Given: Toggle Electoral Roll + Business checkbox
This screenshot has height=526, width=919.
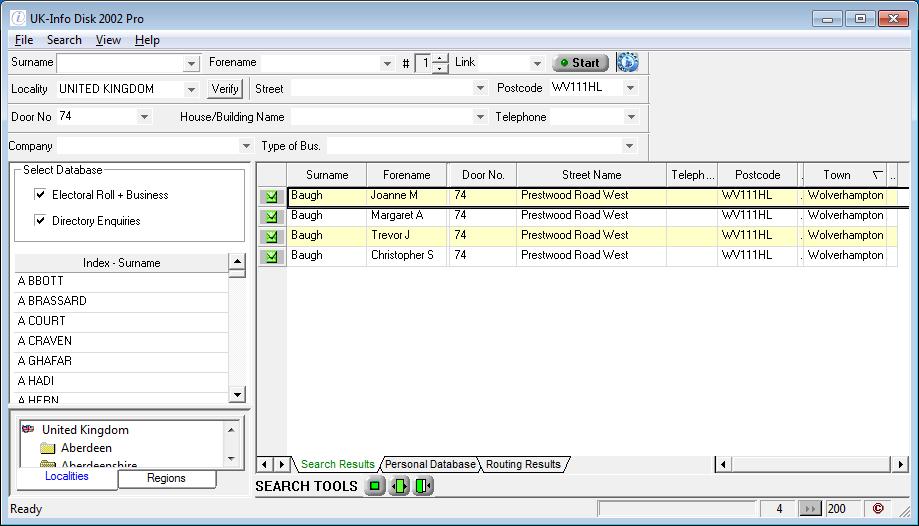Looking at the screenshot, I should [41, 195].
